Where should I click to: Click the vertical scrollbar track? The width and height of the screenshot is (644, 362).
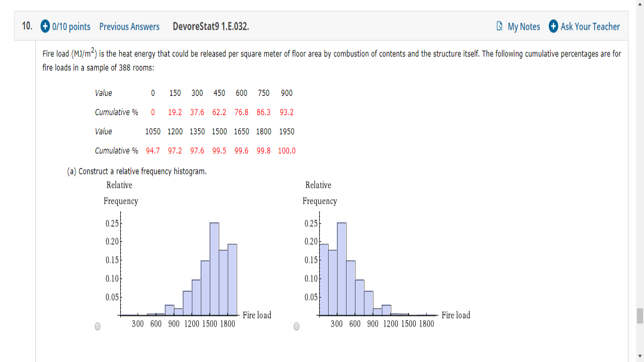(640, 189)
